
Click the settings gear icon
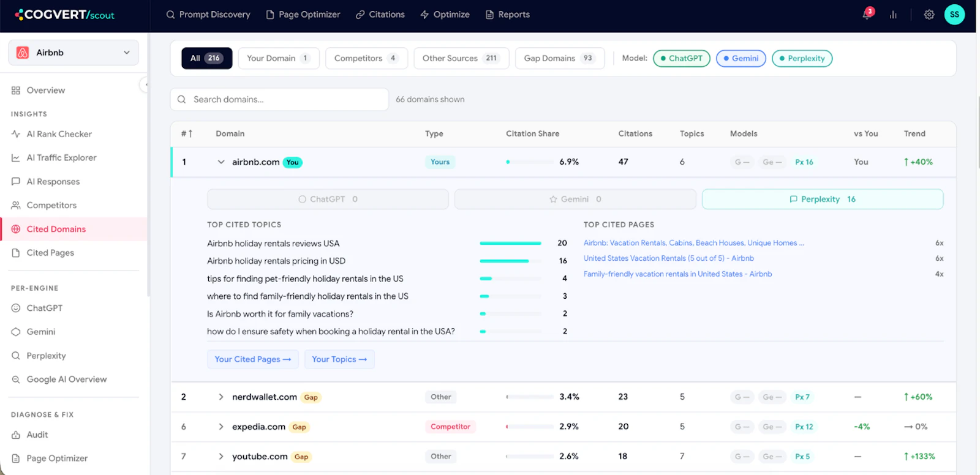coord(929,15)
